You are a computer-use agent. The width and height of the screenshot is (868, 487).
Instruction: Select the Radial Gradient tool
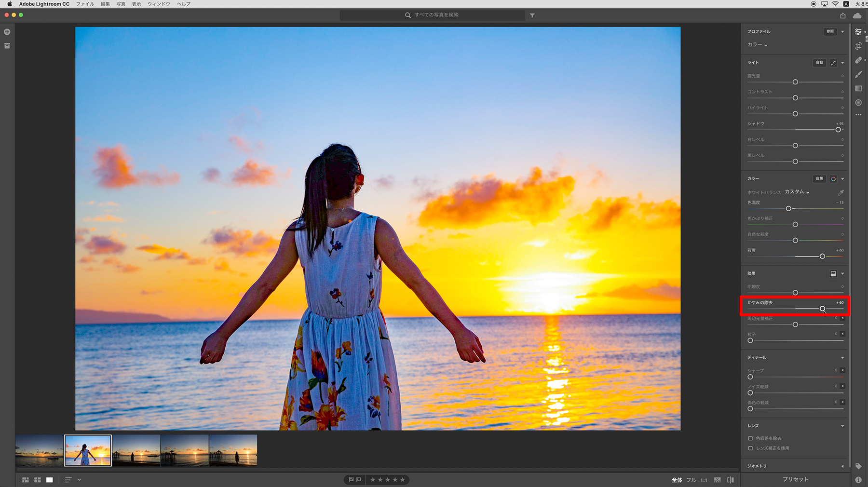(x=858, y=103)
